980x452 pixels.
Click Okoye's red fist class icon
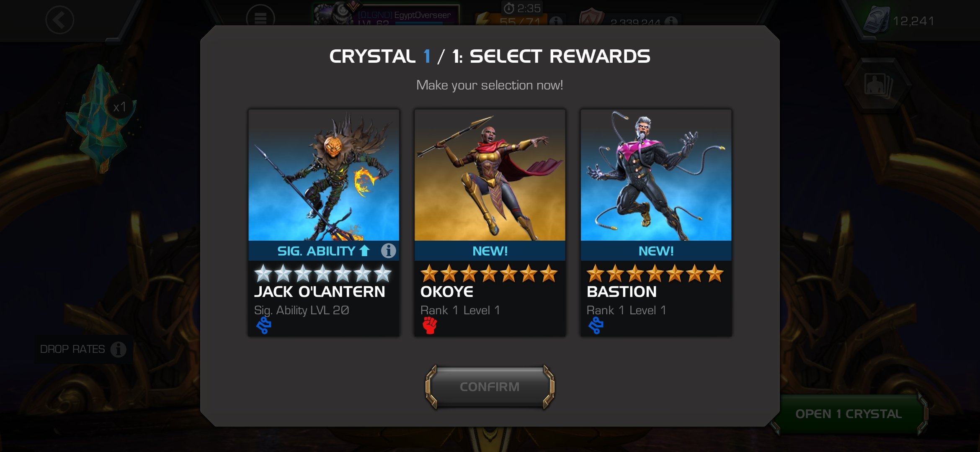coord(430,326)
